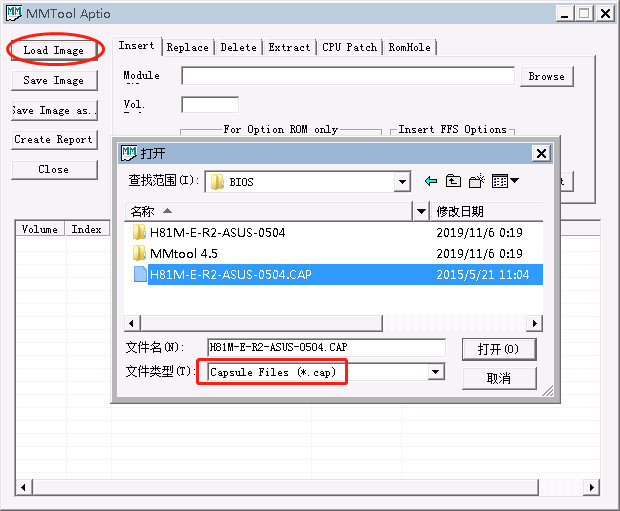Click file list horizontal scrollbar left arrow
The height and width of the screenshot is (511, 620).
tap(132, 324)
